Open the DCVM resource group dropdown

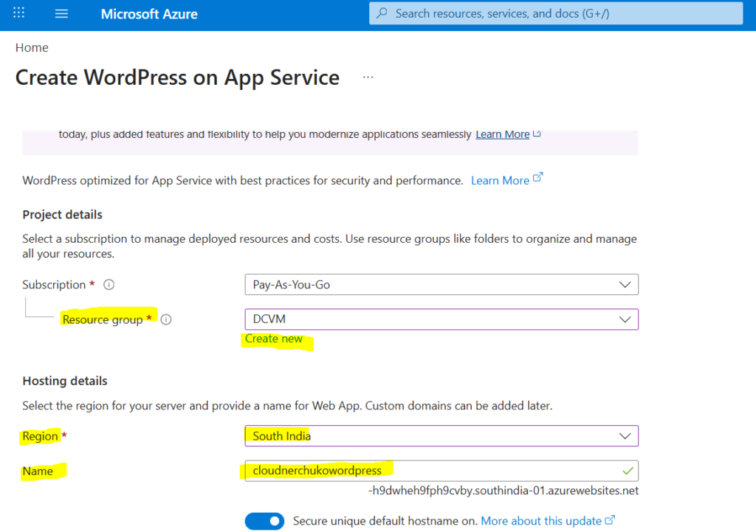(x=441, y=319)
